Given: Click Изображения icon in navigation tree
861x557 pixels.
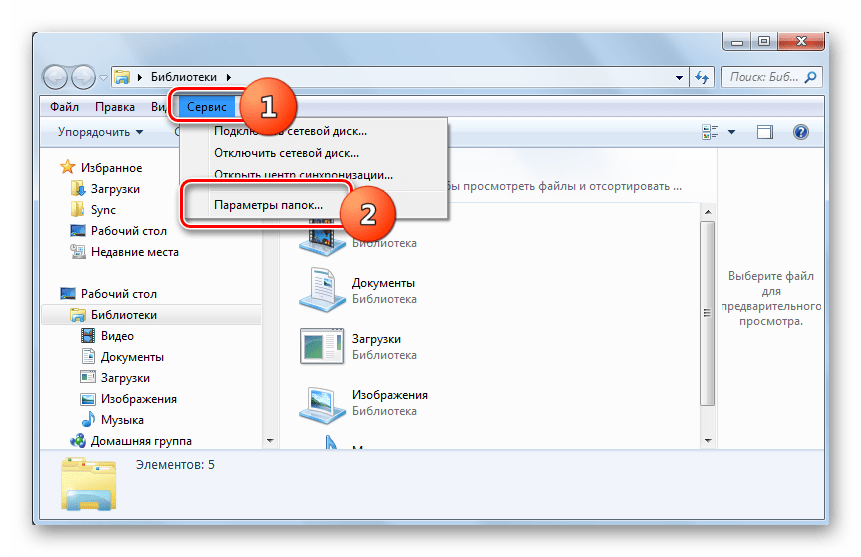Looking at the screenshot, I should click(87, 399).
